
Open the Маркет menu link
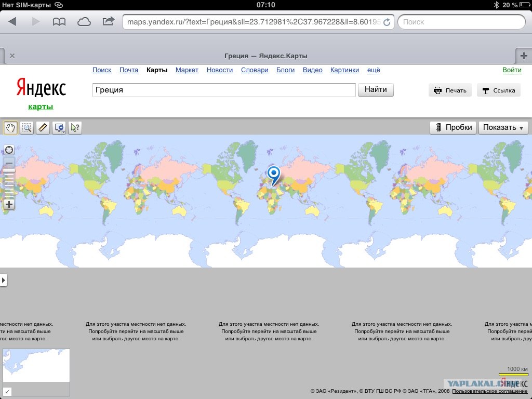point(187,70)
